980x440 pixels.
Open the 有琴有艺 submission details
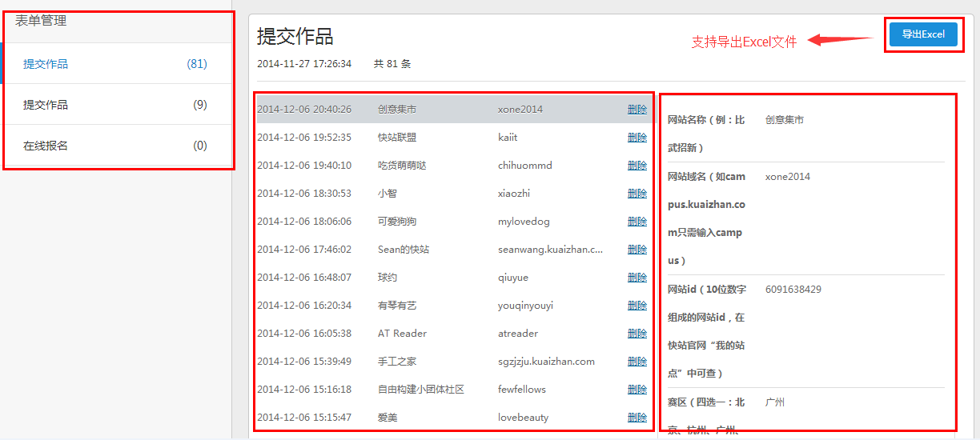(x=397, y=306)
